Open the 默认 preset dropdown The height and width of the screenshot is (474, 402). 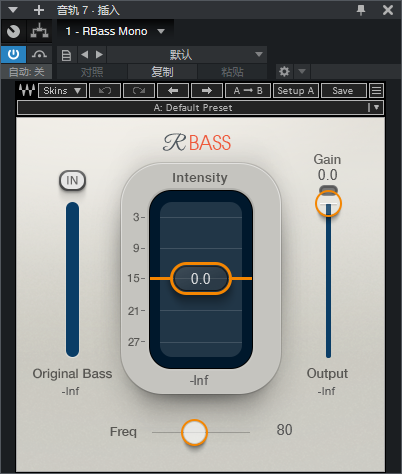tap(187, 54)
